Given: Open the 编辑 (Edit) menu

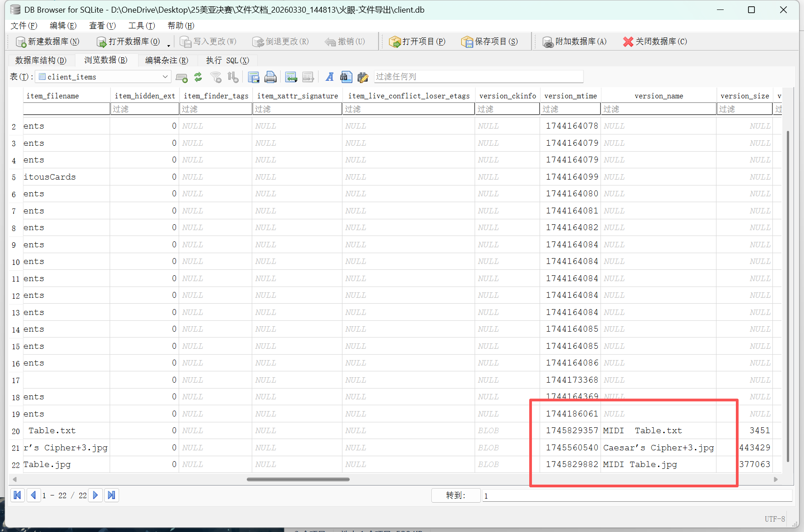Looking at the screenshot, I should tap(63, 26).
